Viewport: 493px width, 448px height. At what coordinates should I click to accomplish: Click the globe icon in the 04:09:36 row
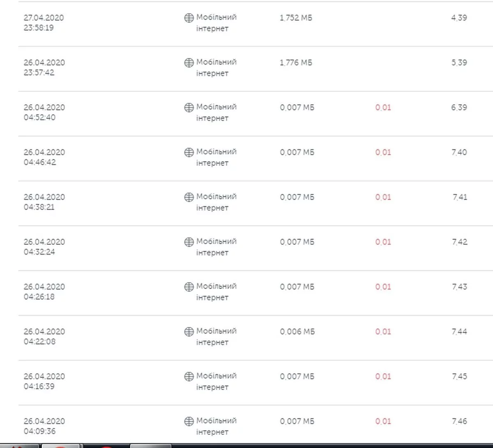(x=189, y=420)
